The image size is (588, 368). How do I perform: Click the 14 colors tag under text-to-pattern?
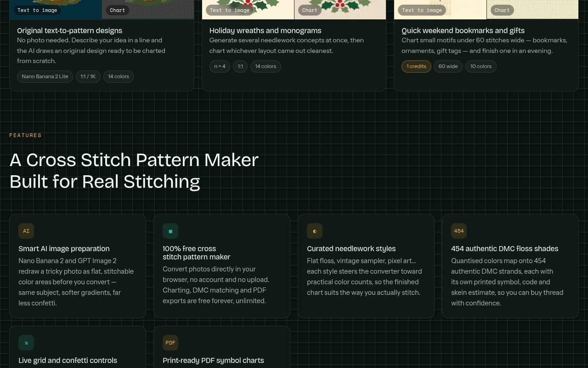point(119,76)
